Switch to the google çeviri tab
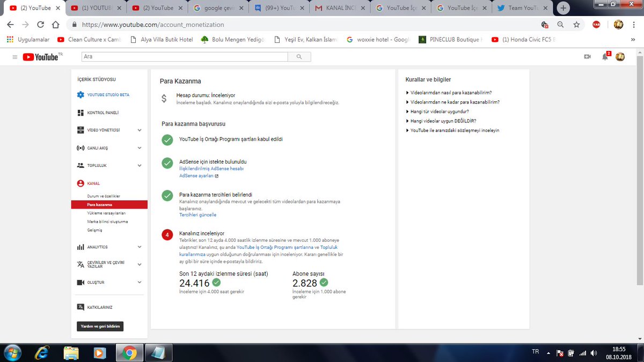 pyautogui.click(x=218, y=8)
